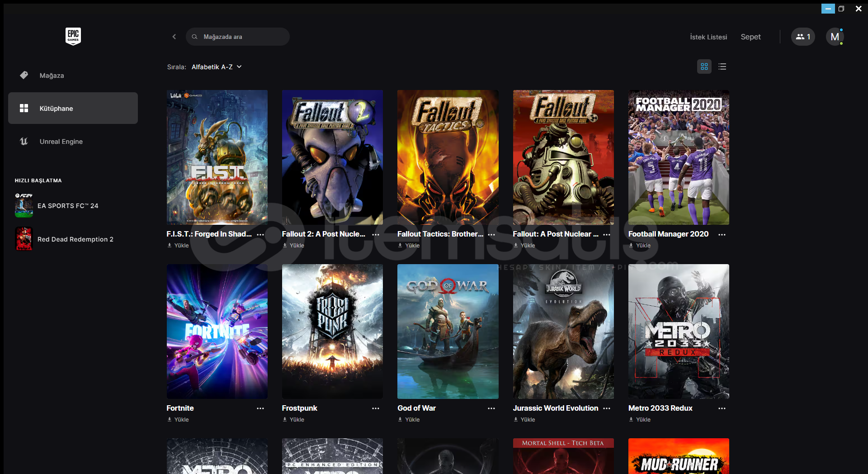This screenshot has height=474, width=868.
Task: Open options menu for Fallout Tactics
Action: (491, 234)
